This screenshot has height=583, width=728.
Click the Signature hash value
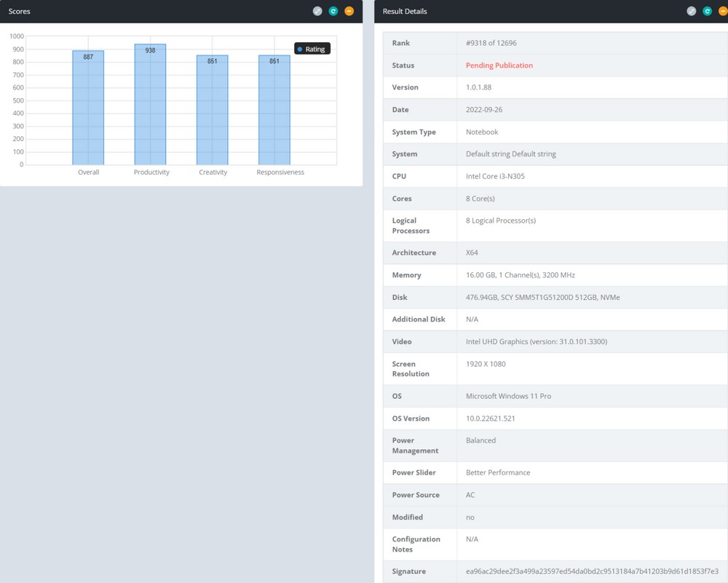point(592,571)
